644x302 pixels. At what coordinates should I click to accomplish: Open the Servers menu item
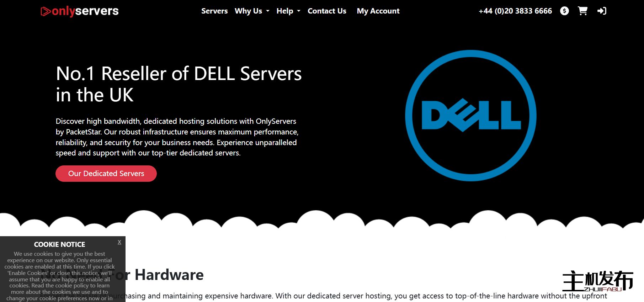(x=214, y=11)
